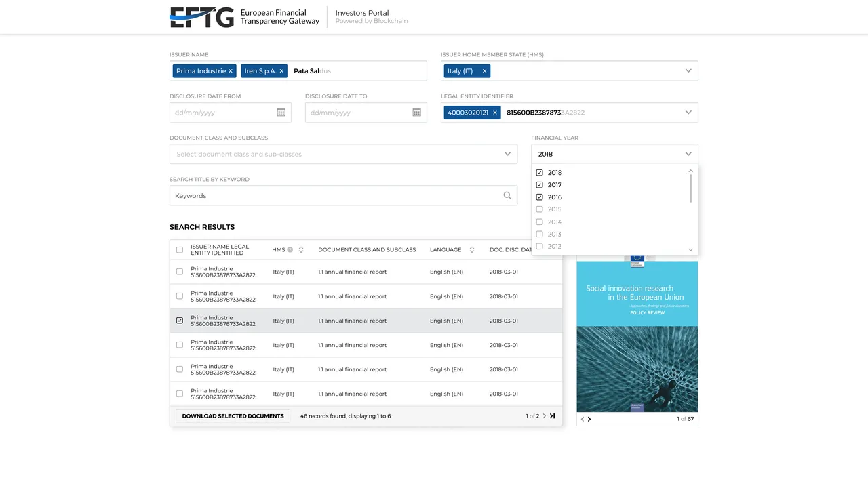Show previous document preview arrow

point(582,419)
